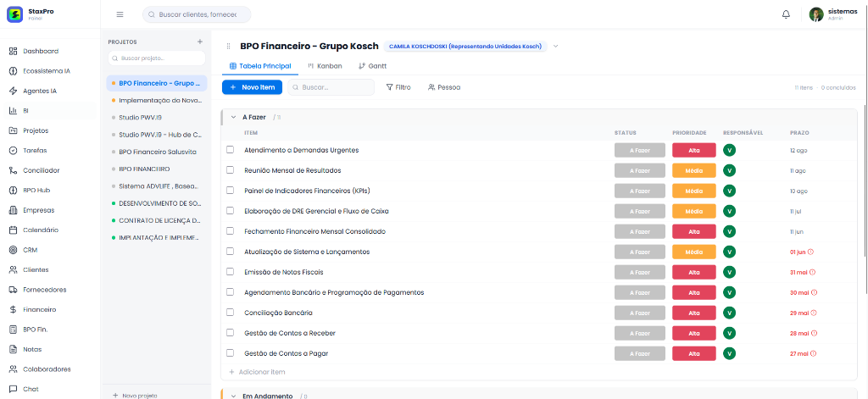Open Colaboradores sidebar icon
The width and height of the screenshot is (868, 399).
[14, 369]
